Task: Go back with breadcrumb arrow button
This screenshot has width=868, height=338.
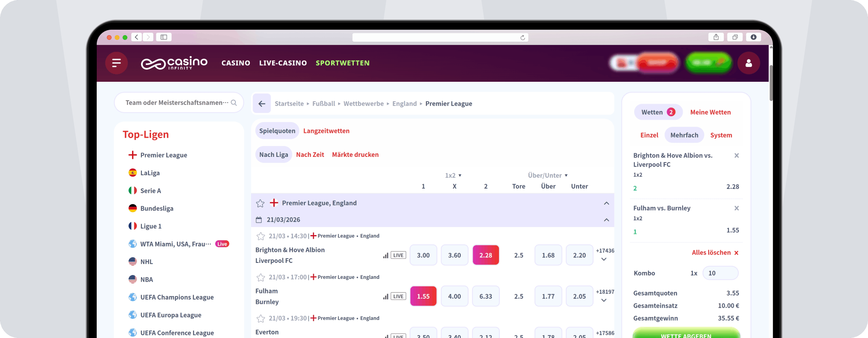Action: pos(262,104)
